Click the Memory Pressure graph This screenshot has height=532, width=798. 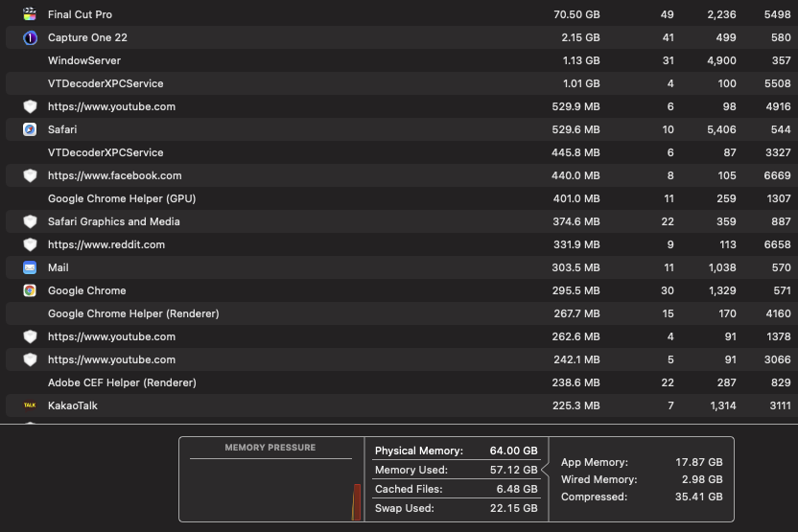[x=270, y=487]
